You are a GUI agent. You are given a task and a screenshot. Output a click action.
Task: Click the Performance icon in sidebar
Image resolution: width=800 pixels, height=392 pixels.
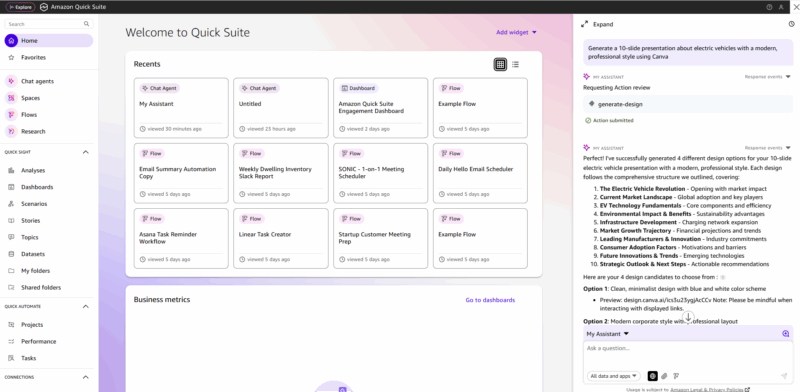click(x=11, y=341)
